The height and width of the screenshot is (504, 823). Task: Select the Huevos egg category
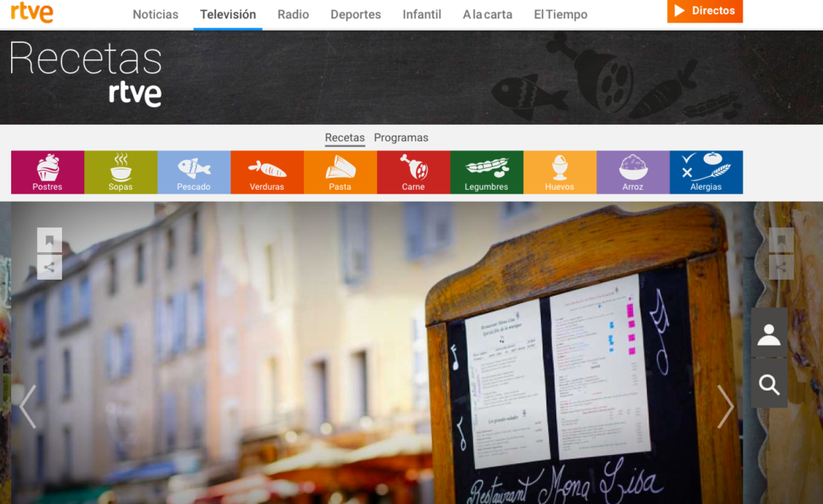(559, 172)
